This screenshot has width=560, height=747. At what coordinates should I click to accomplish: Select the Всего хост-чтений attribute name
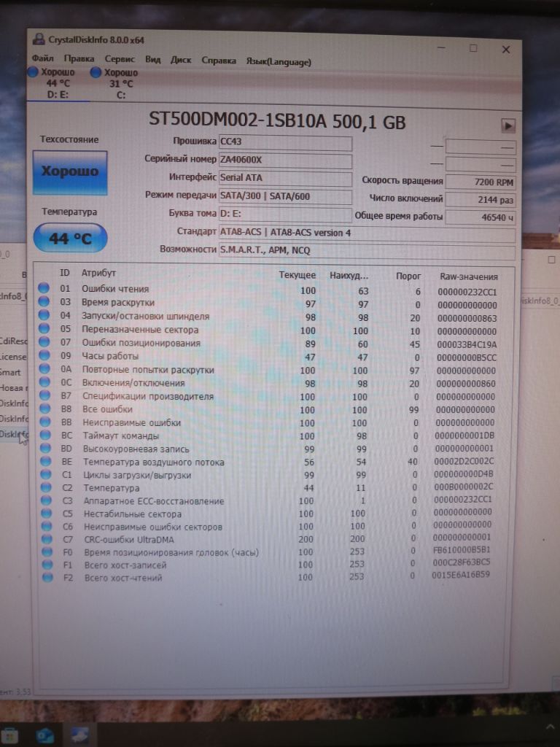123,578
